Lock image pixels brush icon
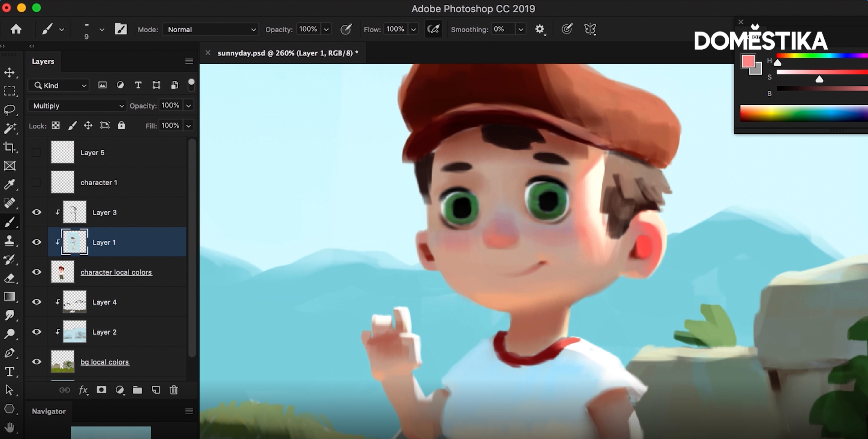The width and height of the screenshot is (868, 439). point(72,125)
